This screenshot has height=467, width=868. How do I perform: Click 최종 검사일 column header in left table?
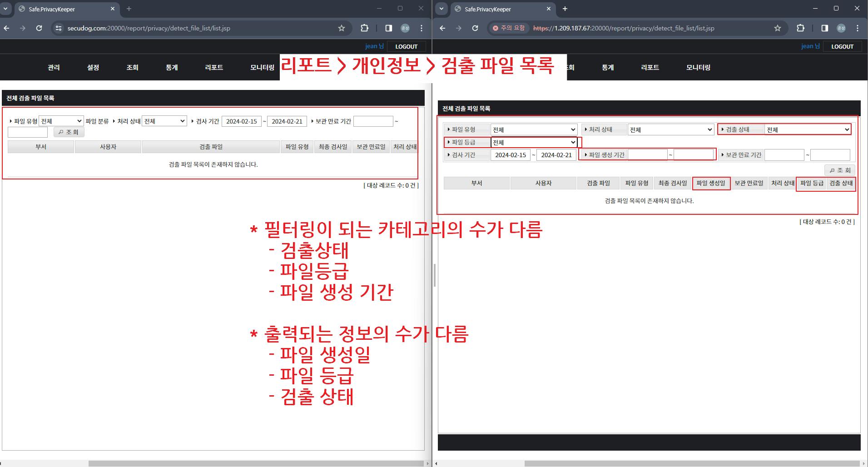point(333,147)
